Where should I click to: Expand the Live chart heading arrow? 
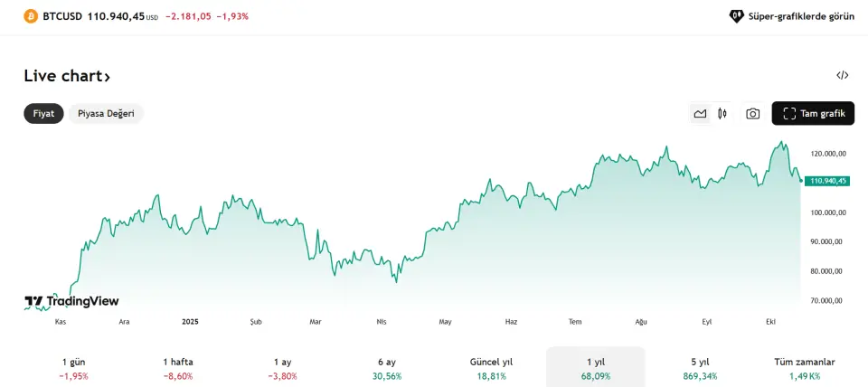[107, 77]
